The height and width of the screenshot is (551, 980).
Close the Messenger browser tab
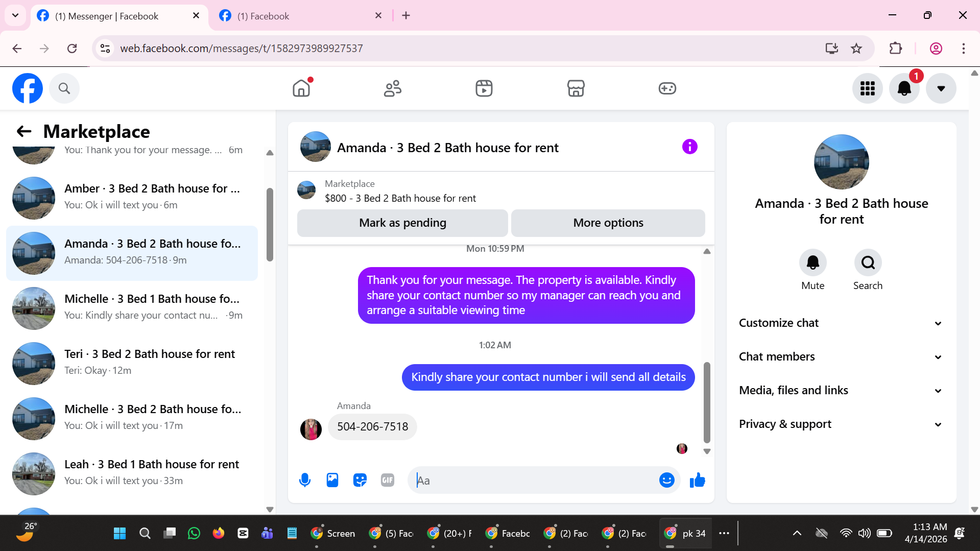196,16
